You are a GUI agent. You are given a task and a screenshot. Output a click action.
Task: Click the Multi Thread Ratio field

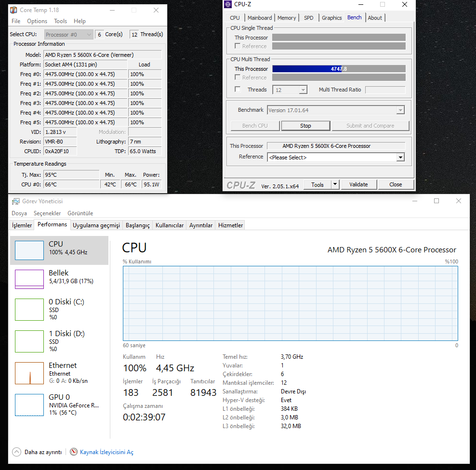pyautogui.click(x=385, y=90)
